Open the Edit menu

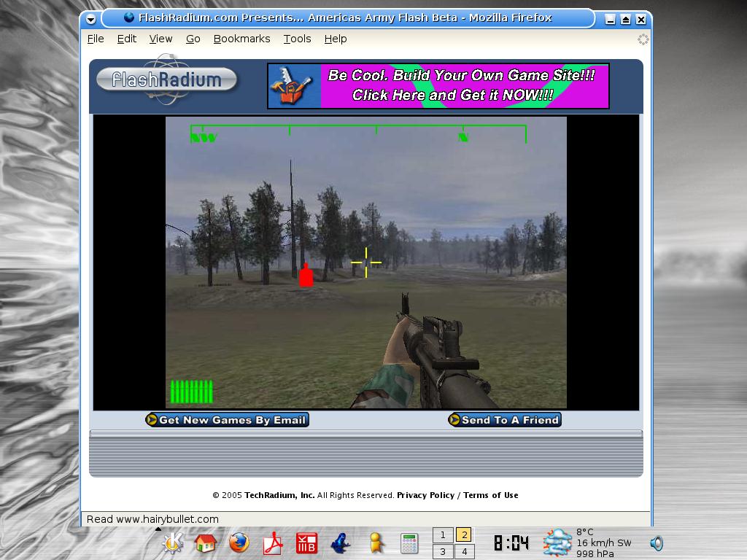click(127, 39)
